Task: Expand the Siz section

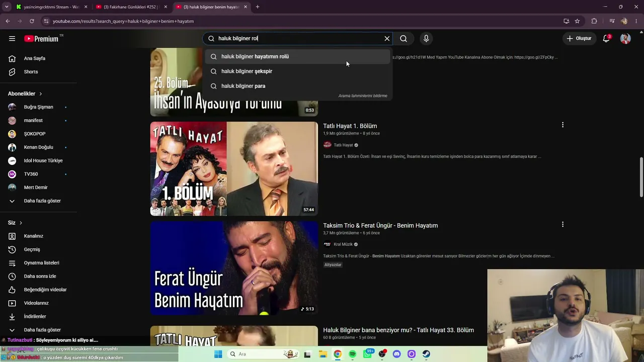Action: pyautogui.click(x=15, y=223)
